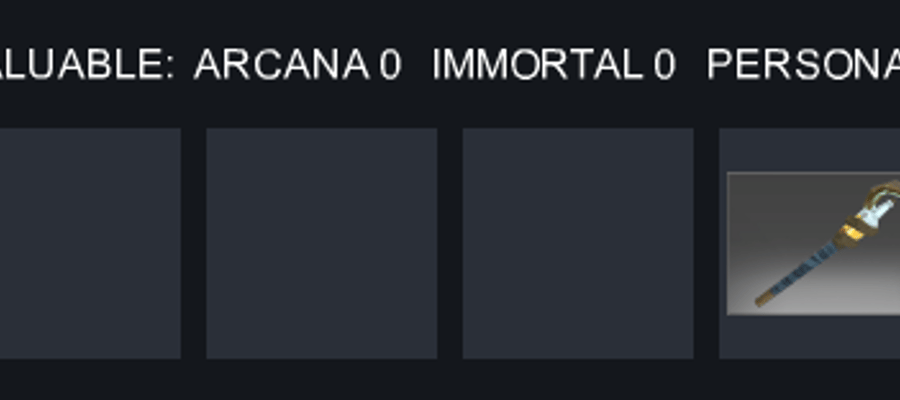Click the staff item thumbnail
This screenshot has height=400, width=900.
point(813,243)
